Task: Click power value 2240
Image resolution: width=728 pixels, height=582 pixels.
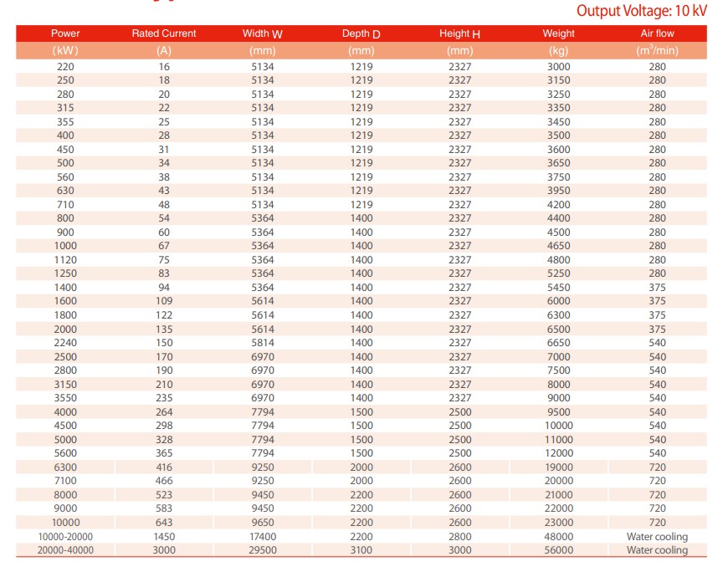Action: point(65,343)
